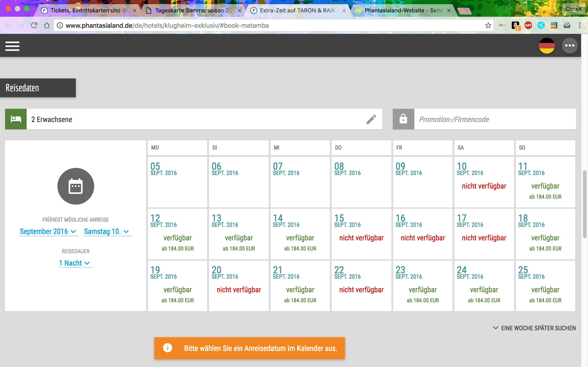The height and width of the screenshot is (367, 588).
Task: Select Sunday 11 Sept. 2016 cell
Action: click(x=545, y=182)
